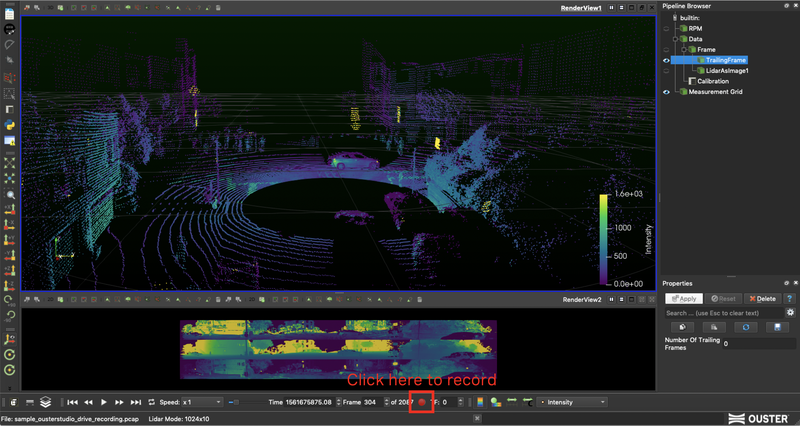Viewport: 800px width, 426px height.
Task: Hide the TrailingFrame layer via eye icon
Action: tap(666, 60)
